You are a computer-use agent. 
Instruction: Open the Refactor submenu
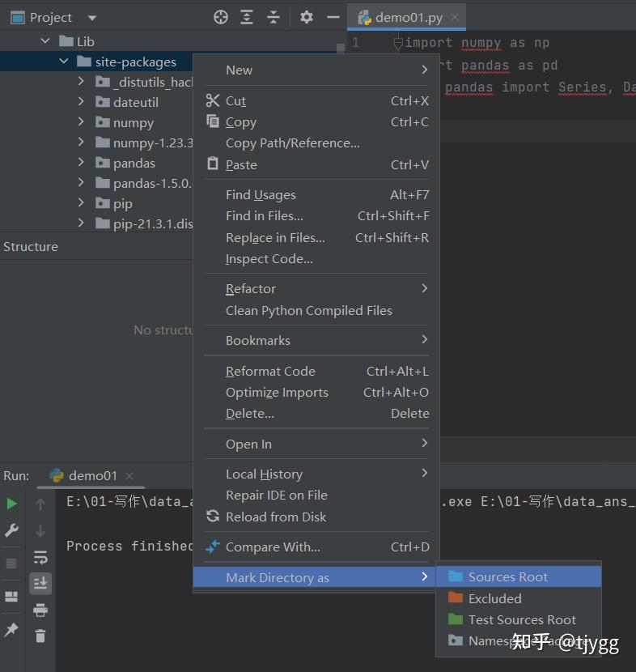coord(316,289)
